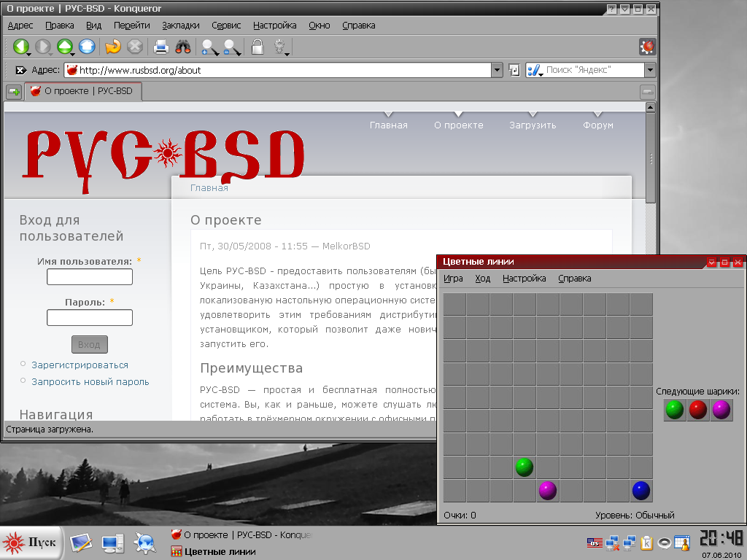Click the ring-shaped tray icon
The width and height of the screenshot is (747, 560).
coord(664,542)
